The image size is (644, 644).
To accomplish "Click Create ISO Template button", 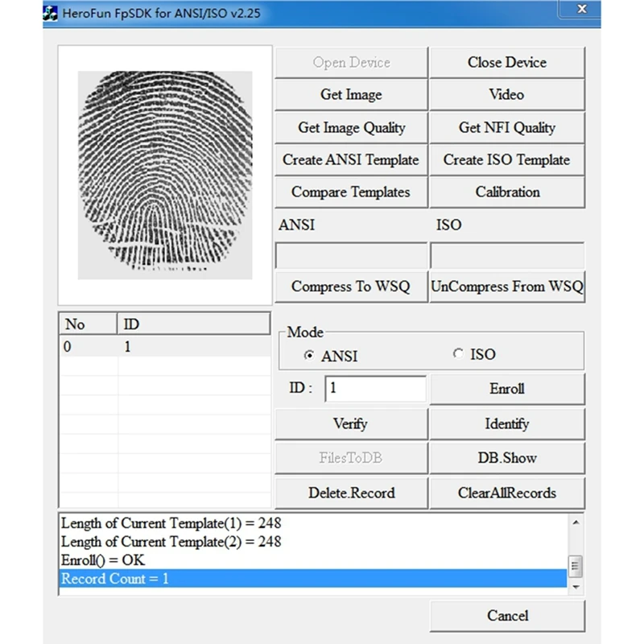I will (x=506, y=159).
